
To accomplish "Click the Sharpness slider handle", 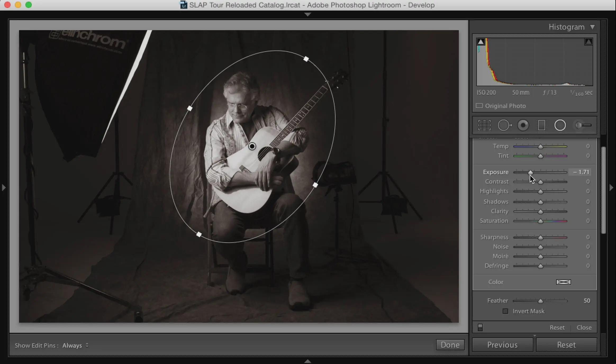I will pos(541,238).
